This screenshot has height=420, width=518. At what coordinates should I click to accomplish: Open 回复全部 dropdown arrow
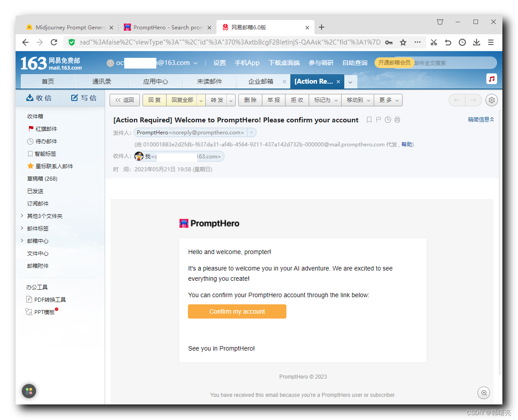click(201, 100)
